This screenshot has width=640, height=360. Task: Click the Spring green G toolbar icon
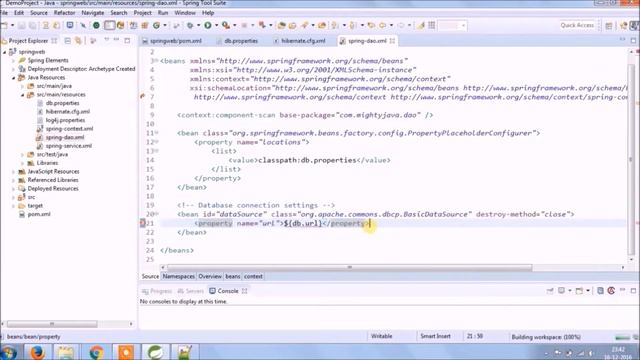156,25
